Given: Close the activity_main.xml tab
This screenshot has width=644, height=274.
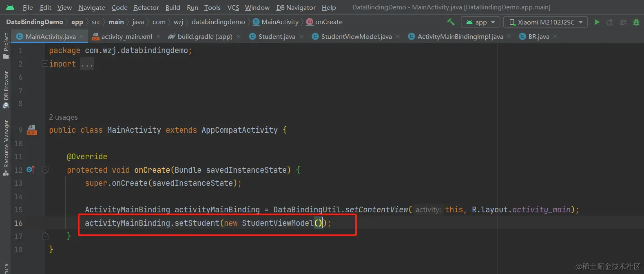Looking at the screenshot, I should (x=158, y=36).
